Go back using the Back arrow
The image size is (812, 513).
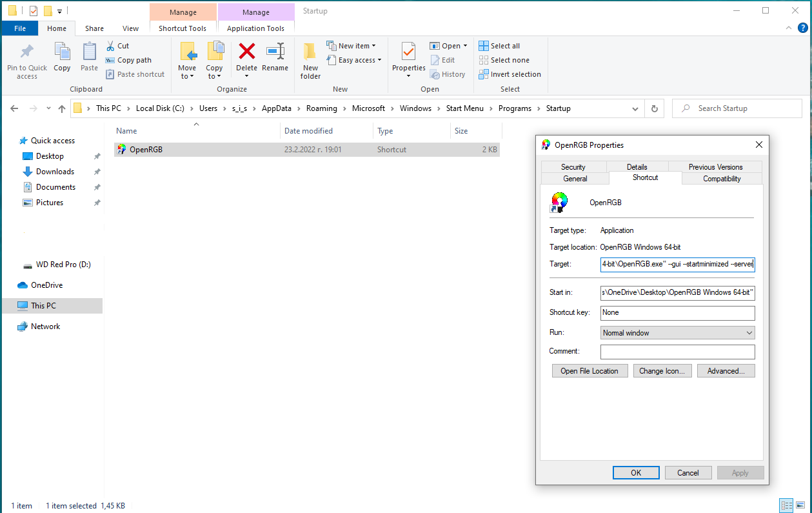[14, 108]
